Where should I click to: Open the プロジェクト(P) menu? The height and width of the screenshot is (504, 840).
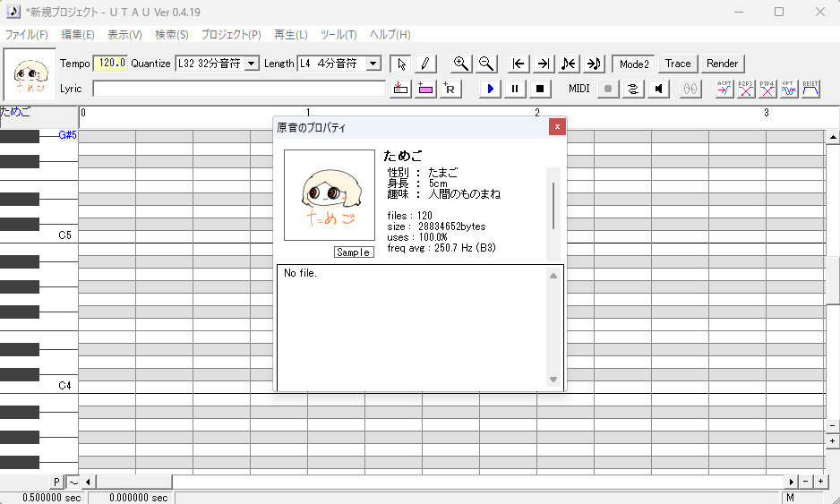[231, 35]
